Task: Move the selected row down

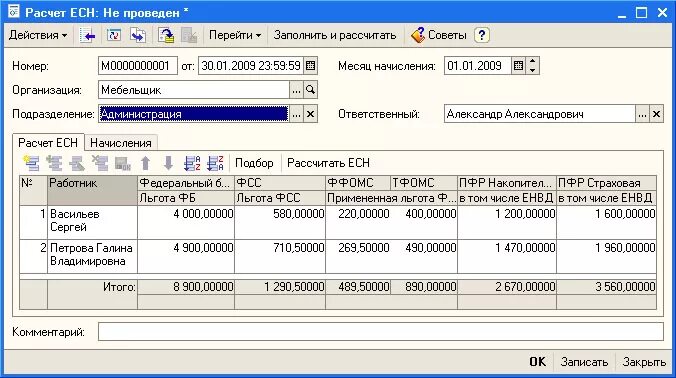Action: [169, 163]
